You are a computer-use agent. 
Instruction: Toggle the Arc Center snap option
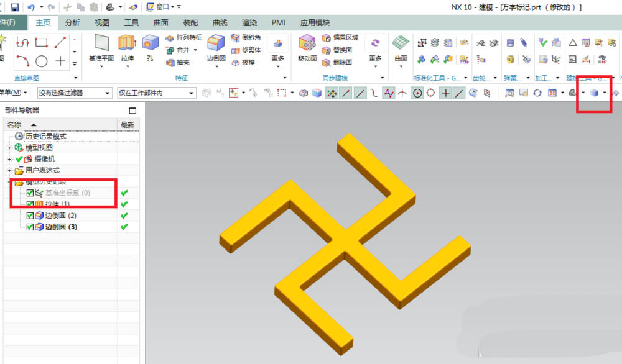pos(417,93)
